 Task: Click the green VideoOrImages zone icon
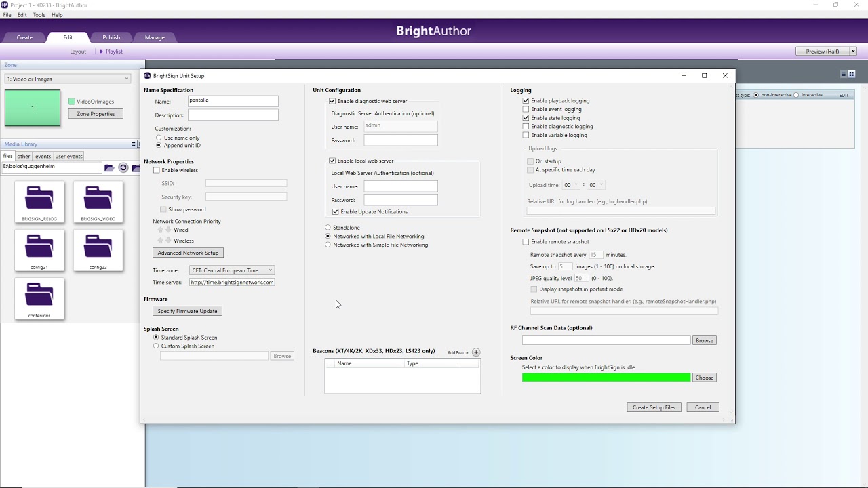tap(72, 102)
